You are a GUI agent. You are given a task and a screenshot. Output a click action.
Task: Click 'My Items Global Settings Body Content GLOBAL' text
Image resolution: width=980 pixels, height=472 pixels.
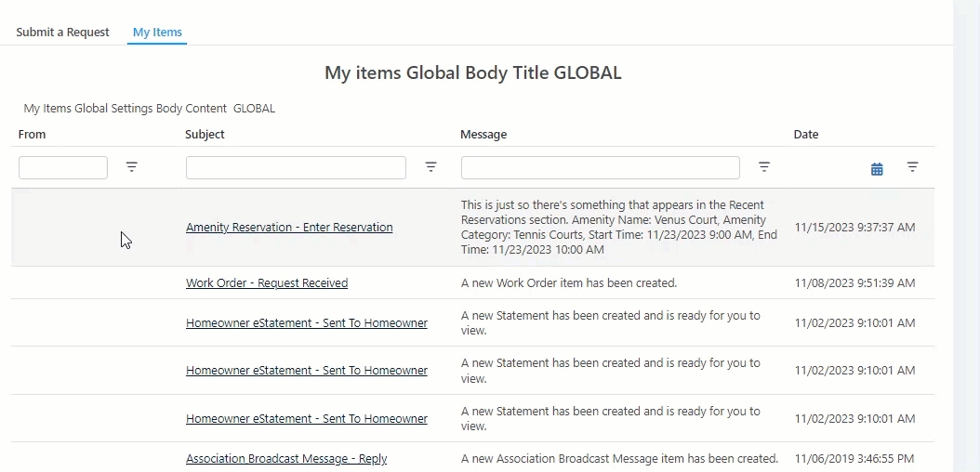point(150,108)
